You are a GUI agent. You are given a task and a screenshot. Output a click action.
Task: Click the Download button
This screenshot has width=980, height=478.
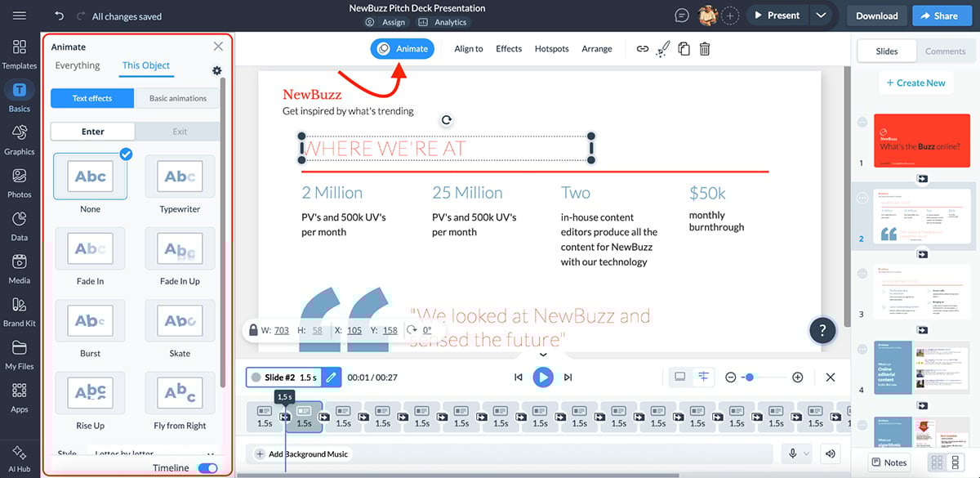click(875, 15)
